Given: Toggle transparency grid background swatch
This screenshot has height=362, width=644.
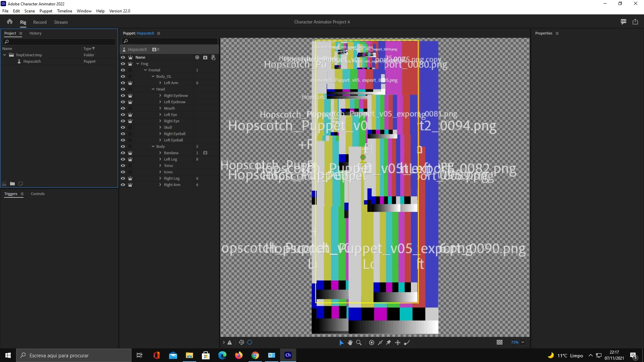Looking at the screenshot, I should click(x=499, y=343).
